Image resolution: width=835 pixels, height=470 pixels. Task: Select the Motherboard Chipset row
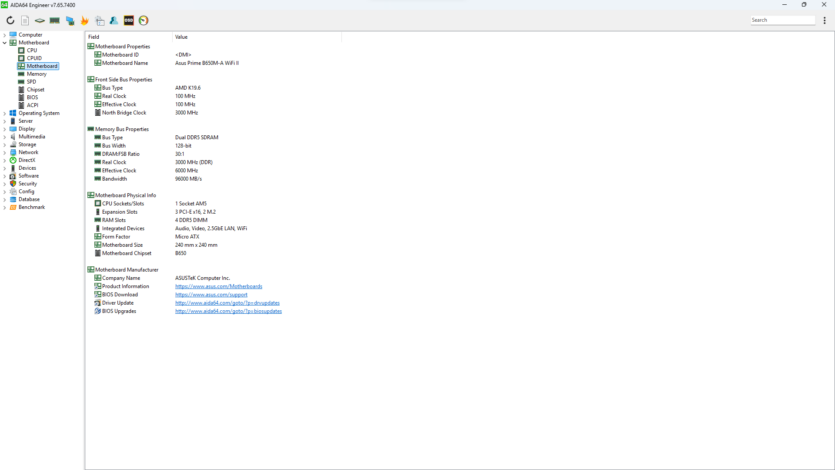point(140,253)
